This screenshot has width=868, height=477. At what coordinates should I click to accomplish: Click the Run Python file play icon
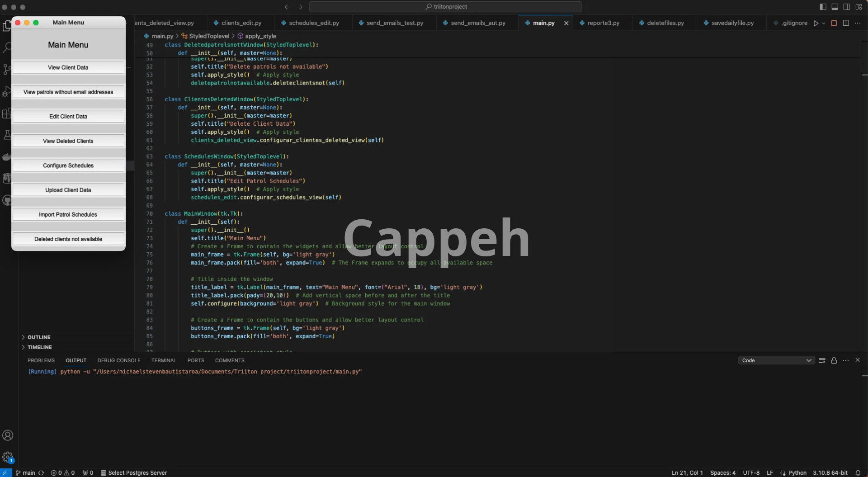(816, 23)
